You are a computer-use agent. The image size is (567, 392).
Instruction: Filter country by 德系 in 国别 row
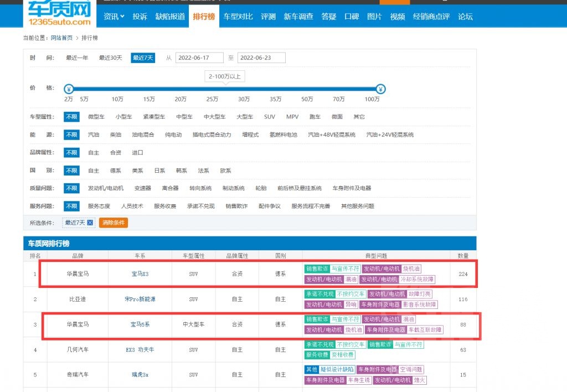[x=116, y=171]
